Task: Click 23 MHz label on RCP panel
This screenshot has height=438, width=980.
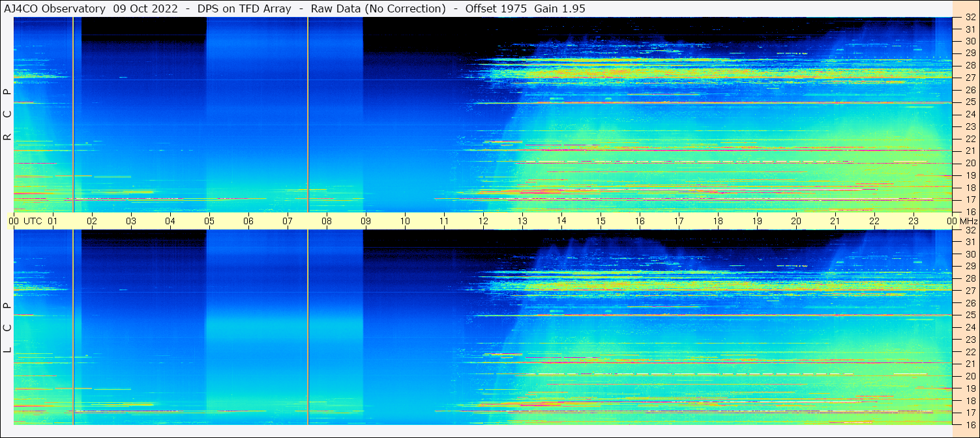Action: tap(970, 126)
